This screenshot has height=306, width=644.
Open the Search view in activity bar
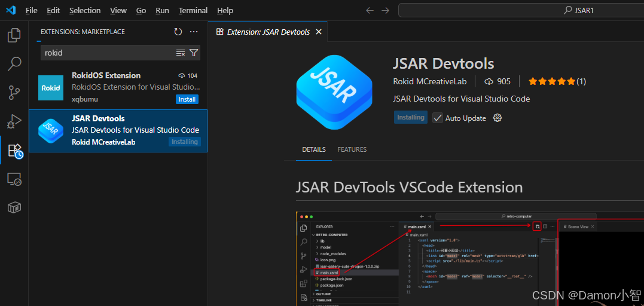click(x=14, y=64)
